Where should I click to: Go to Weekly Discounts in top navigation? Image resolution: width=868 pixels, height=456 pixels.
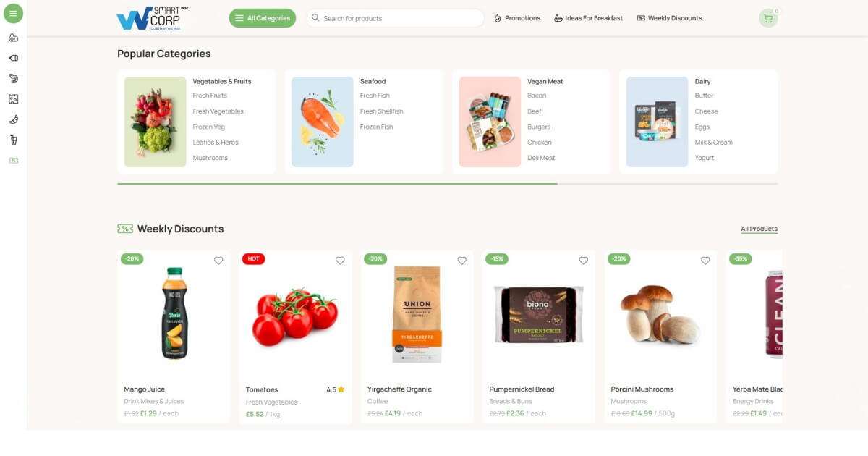669,18
